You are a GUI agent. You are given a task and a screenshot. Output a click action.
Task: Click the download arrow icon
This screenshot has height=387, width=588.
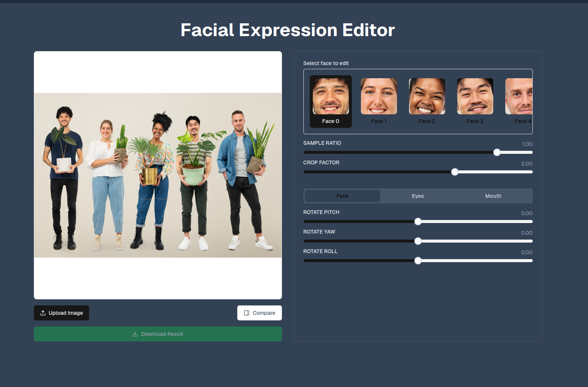click(x=135, y=334)
